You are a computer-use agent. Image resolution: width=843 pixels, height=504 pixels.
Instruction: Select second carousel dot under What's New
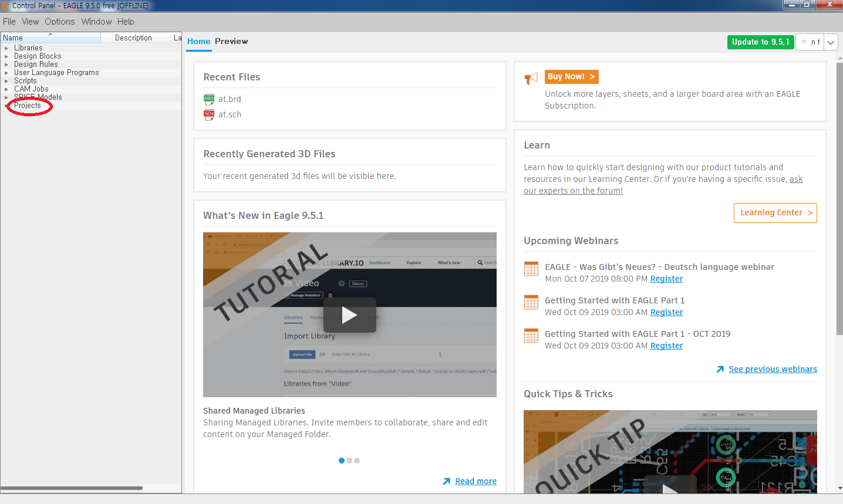click(x=349, y=461)
